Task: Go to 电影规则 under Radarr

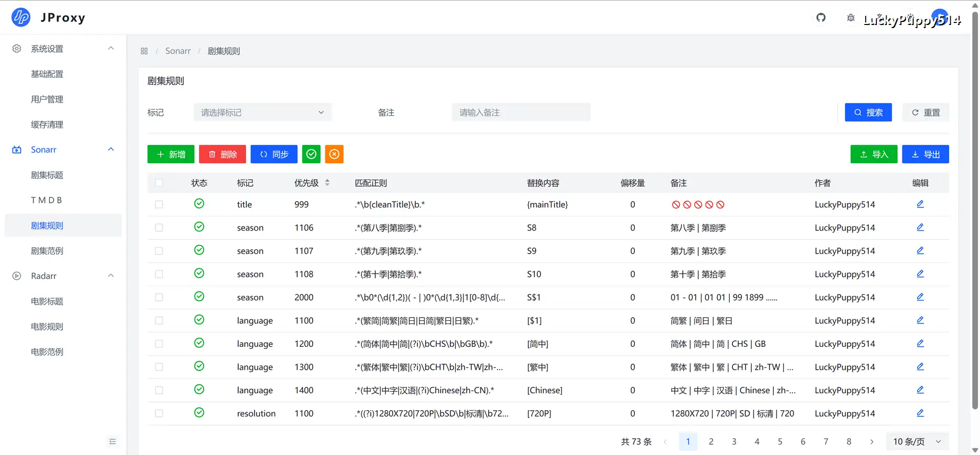Action: pyautogui.click(x=47, y=326)
